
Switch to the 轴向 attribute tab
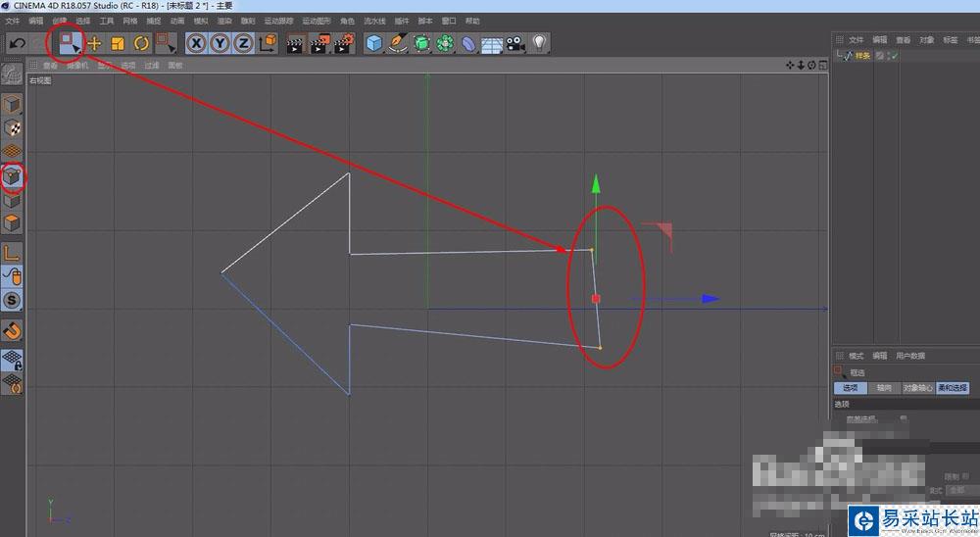884,388
